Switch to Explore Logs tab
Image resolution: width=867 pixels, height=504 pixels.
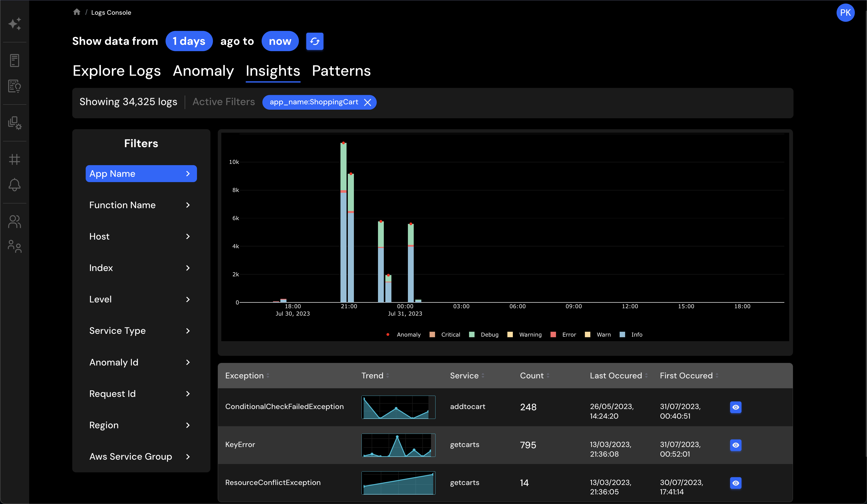click(117, 71)
